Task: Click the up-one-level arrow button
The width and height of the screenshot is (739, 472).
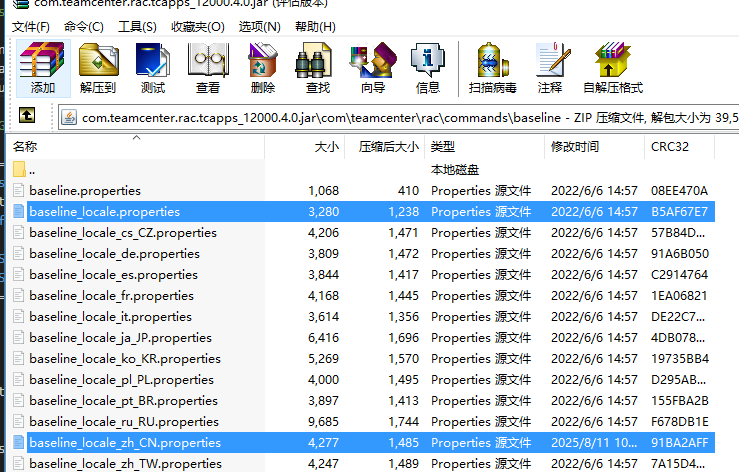Action: [x=27, y=115]
